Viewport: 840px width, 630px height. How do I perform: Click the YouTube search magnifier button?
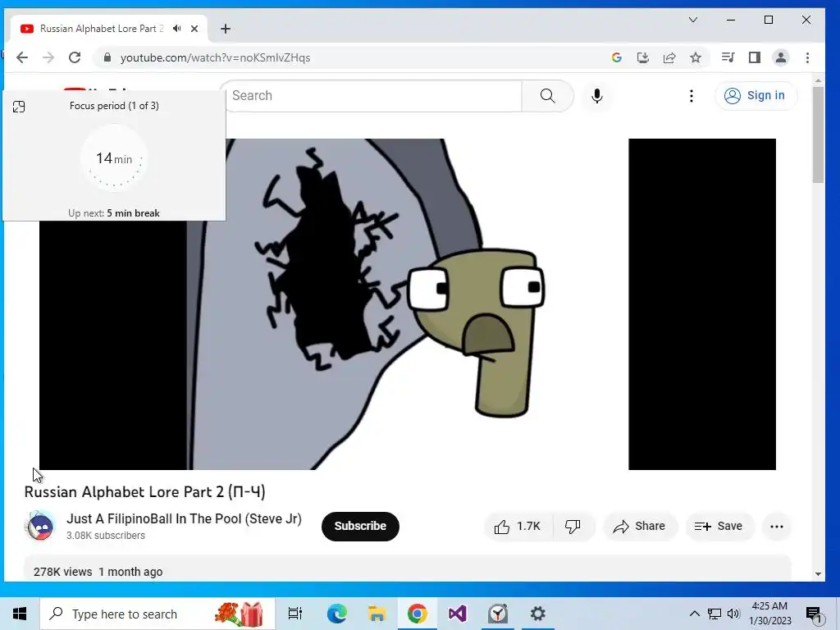547,96
